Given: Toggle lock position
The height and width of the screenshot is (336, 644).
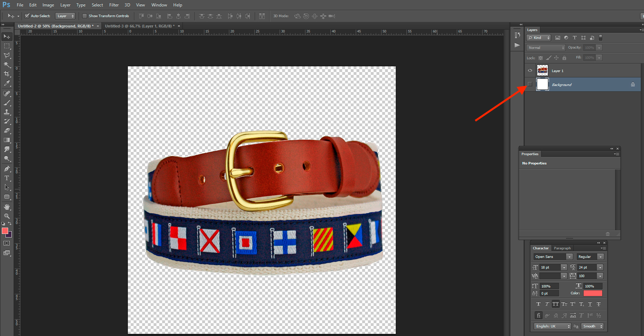Looking at the screenshot, I should coord(556,58).
